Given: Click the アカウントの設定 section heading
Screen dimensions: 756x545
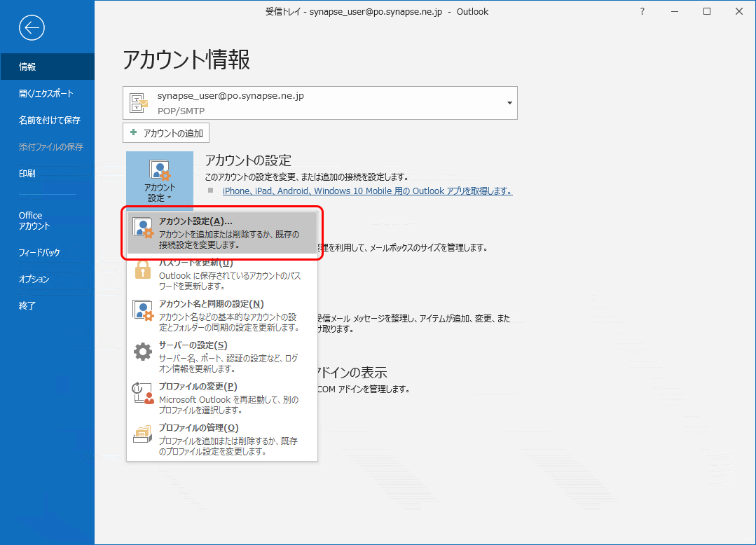Looking at the screenshot, I should [x=248, y=160].
